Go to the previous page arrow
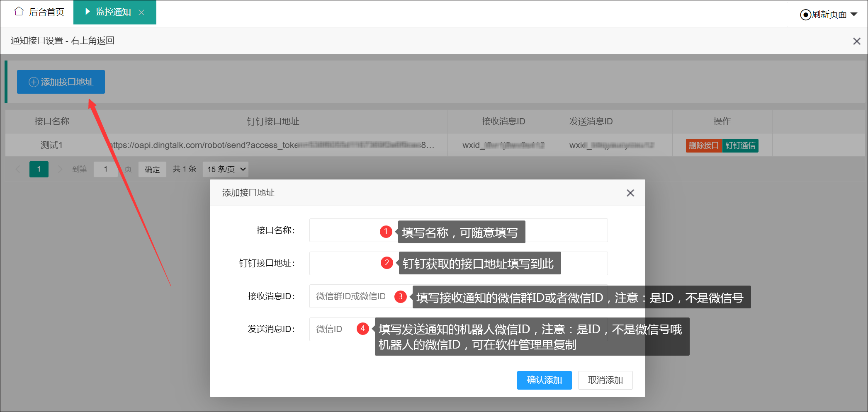Viewport: 868px width, 412px height. [18, 169]
